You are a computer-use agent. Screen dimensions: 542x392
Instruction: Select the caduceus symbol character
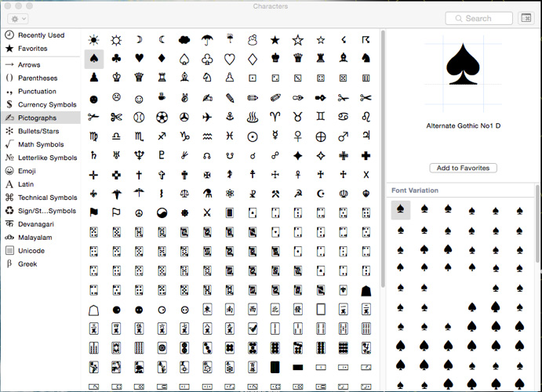point(116,194)
